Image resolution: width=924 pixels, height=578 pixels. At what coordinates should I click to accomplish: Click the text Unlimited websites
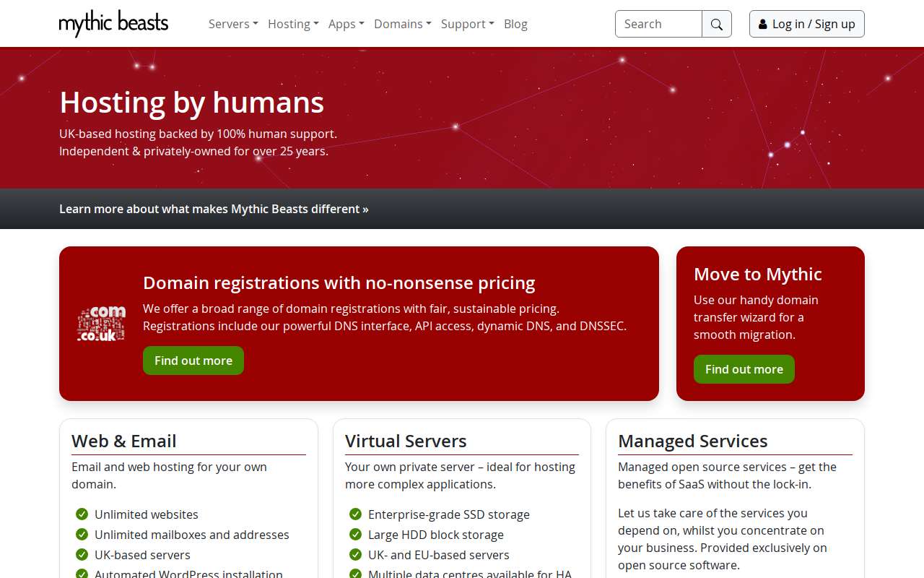pyautogui.click(x=147, y=514)
